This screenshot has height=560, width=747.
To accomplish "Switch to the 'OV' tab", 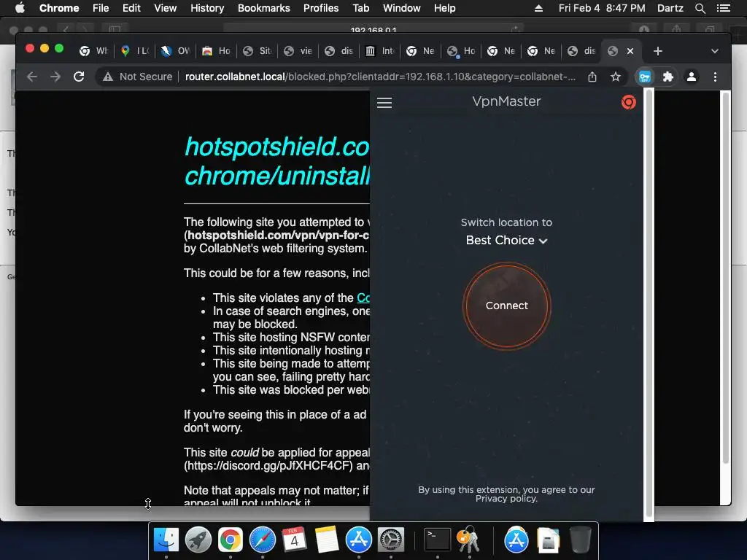I will coord(175,51).
